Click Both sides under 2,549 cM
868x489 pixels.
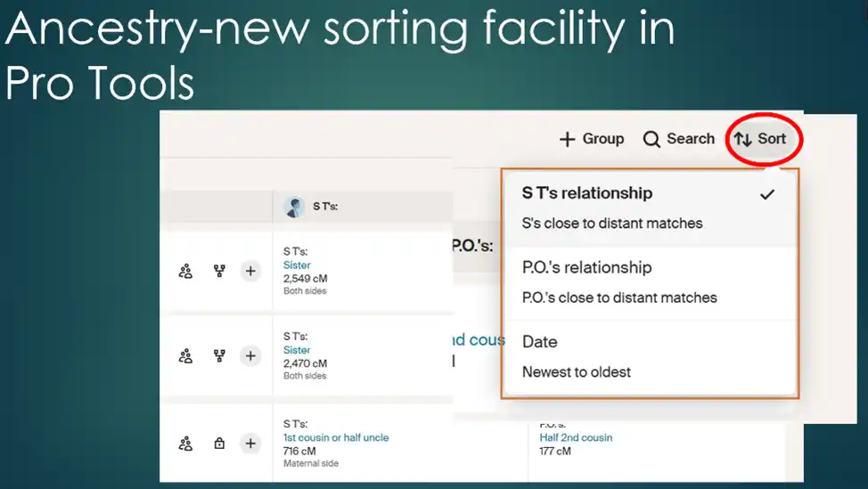click(x=305, y=291)
